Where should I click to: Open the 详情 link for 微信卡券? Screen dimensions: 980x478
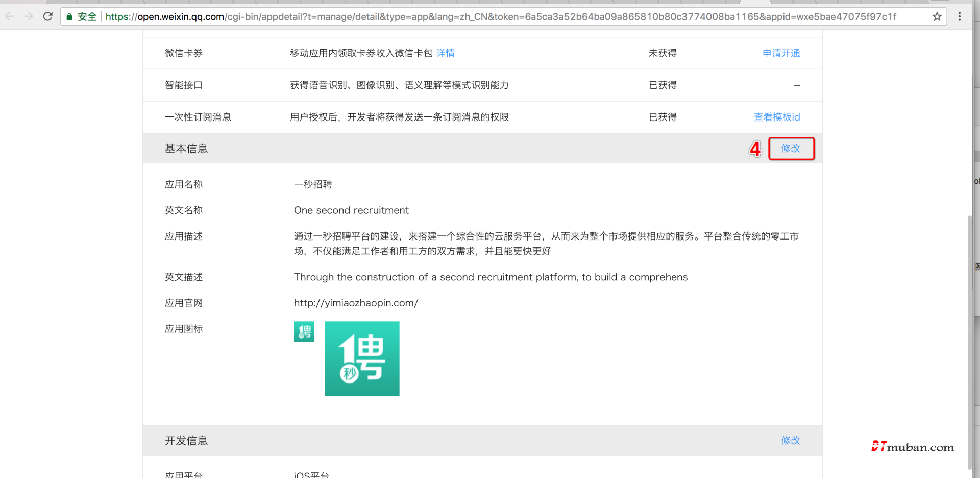click(x=445, y=53)
